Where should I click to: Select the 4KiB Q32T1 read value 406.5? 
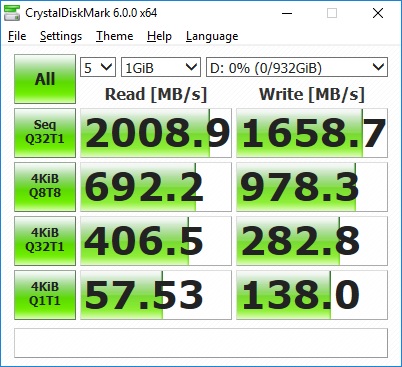156,241
